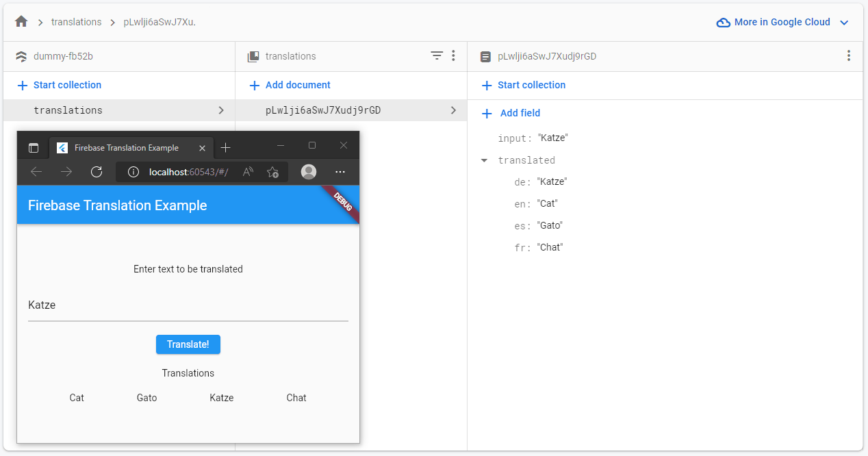Screen dimensions: 868x456
Task: Collapse the translated map field
Action: click(485, 160)
